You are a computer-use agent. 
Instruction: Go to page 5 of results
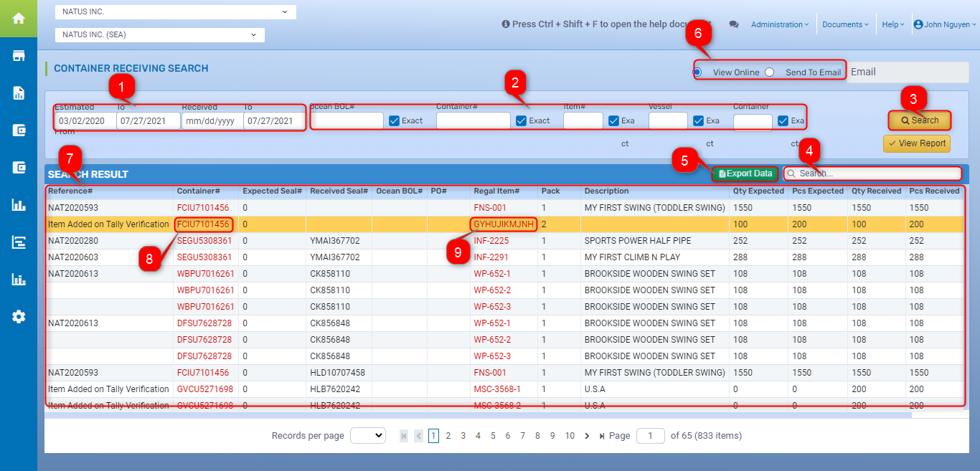click(x=493, y=436)
